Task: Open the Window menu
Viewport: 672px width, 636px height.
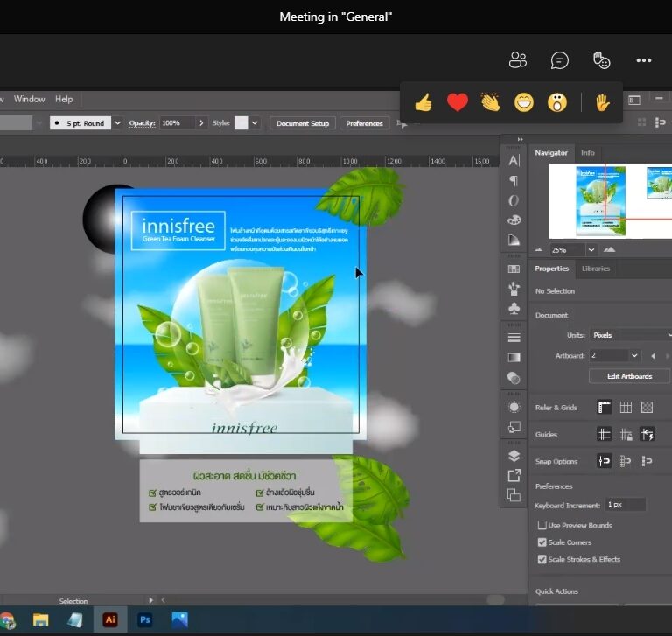Action: click(29, 99)
